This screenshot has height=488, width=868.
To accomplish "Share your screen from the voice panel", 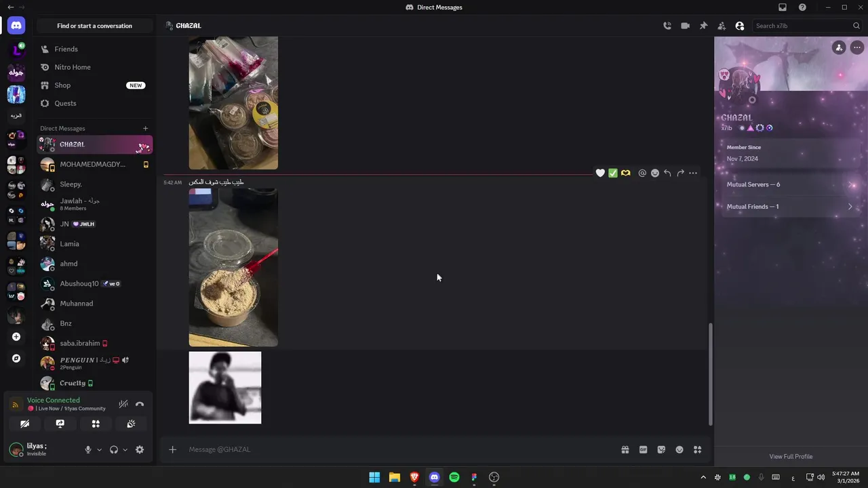I will 60,424.
